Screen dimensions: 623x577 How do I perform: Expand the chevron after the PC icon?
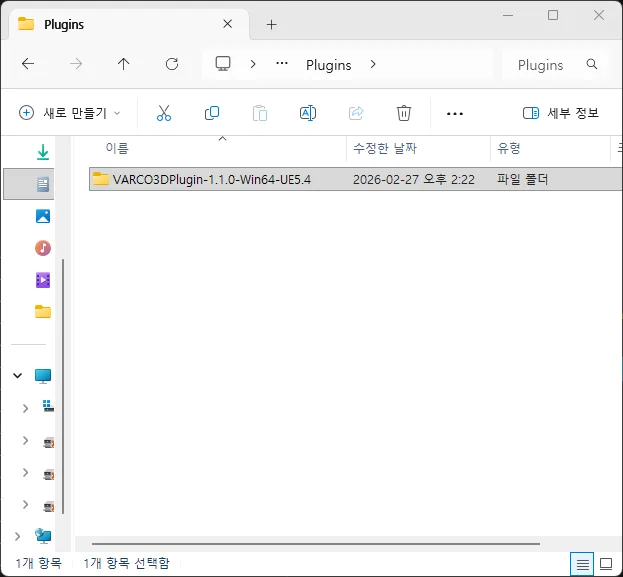(x=253, y=64)
